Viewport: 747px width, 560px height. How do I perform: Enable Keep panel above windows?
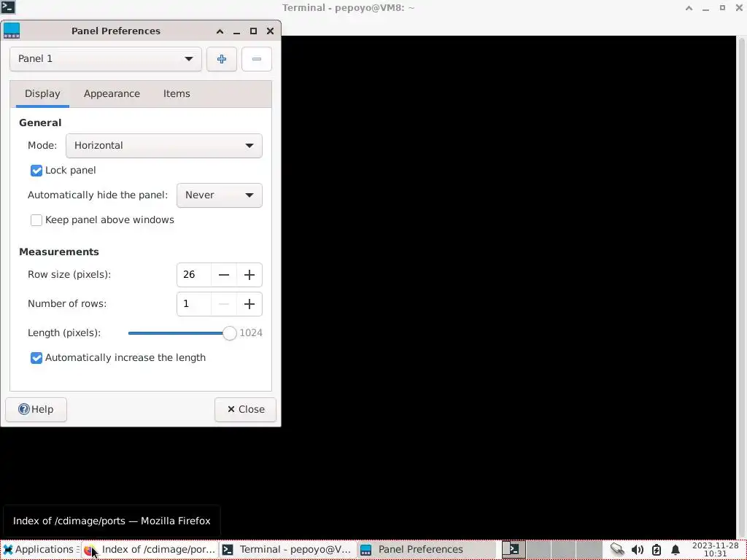[x=36, y=220]
